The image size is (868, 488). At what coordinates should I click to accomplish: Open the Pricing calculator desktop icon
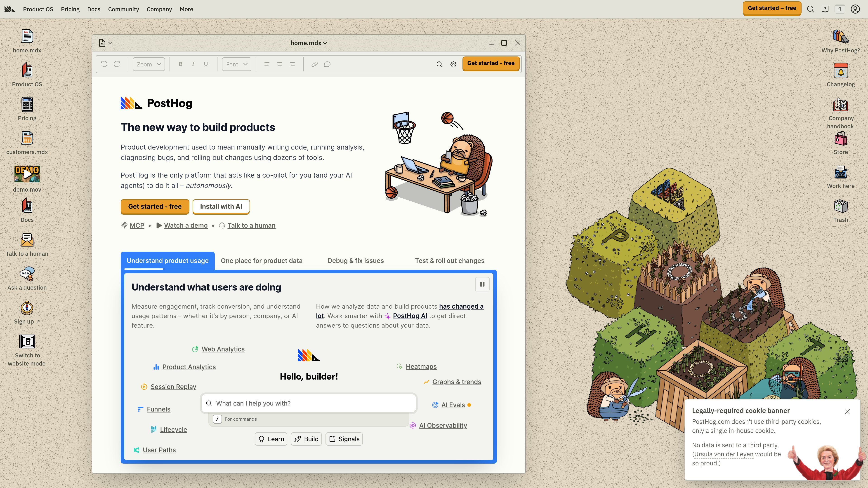point(27,104)
